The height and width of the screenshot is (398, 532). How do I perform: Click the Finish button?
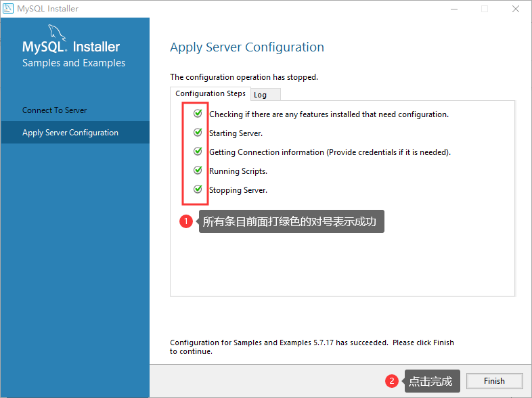tap(494, 381)
